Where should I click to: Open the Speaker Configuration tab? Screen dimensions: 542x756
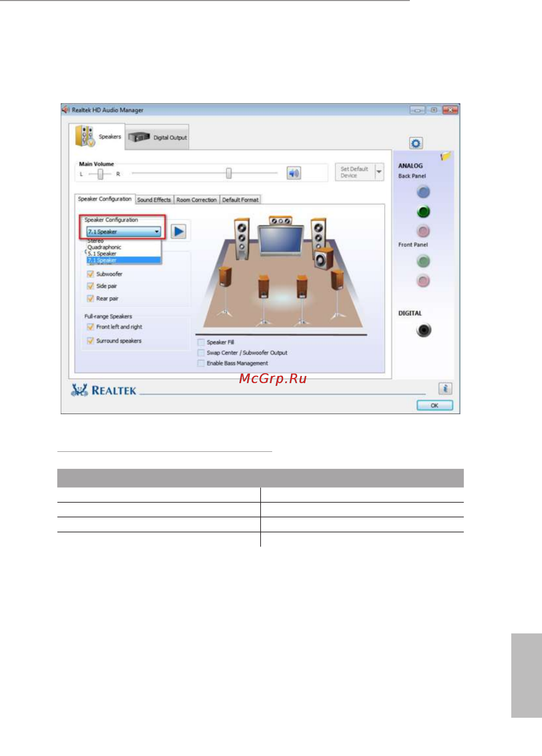pos(105,199)
